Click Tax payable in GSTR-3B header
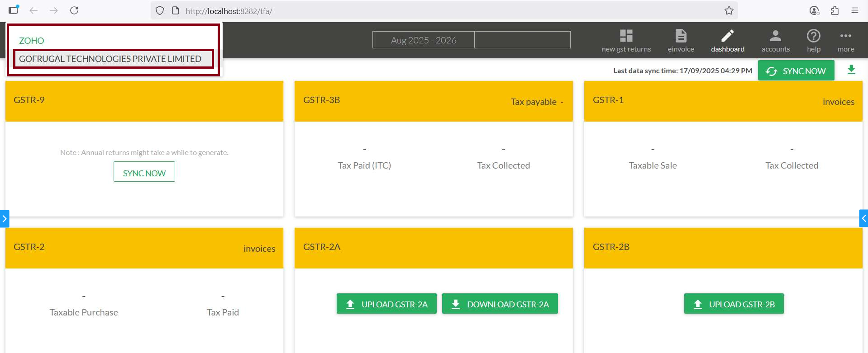The image size is (868, 353). [534, 102]
